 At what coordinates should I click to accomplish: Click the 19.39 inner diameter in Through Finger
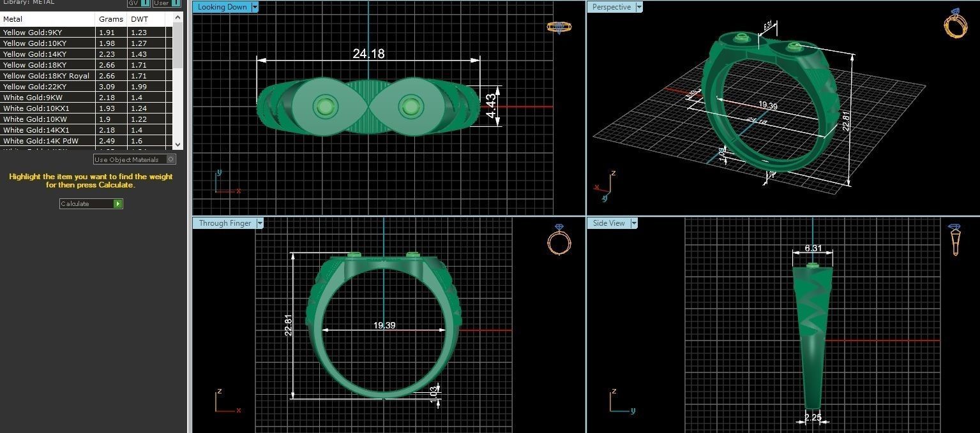point(384,325)
